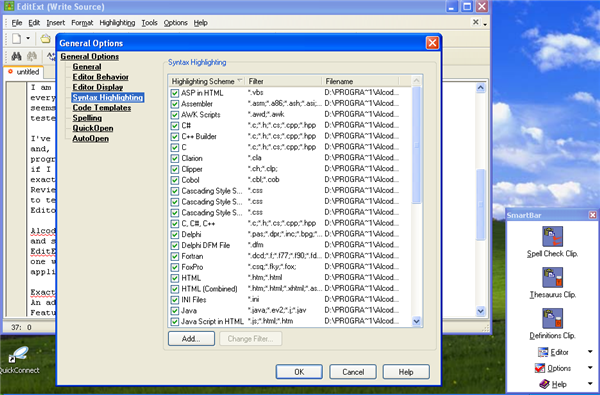This screenshot has width=600, height=395.
Task: Click the SmartBar Editor icon
Action: 543,352
